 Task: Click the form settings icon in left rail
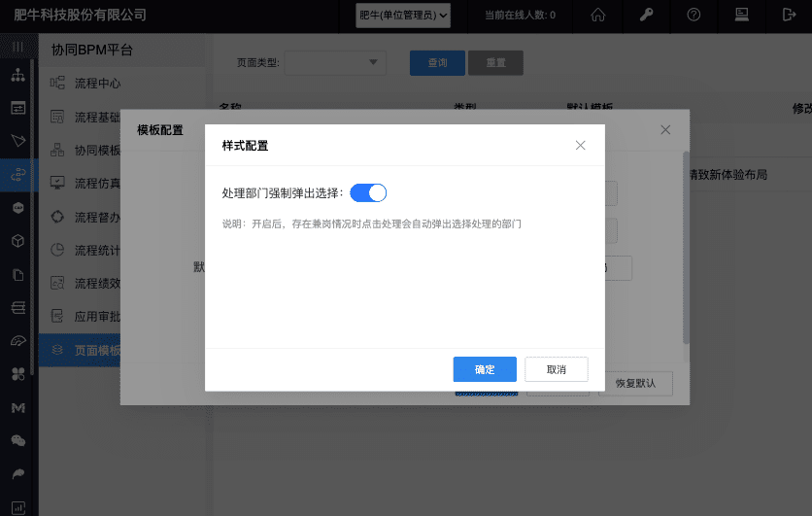[x=18, y=108]
